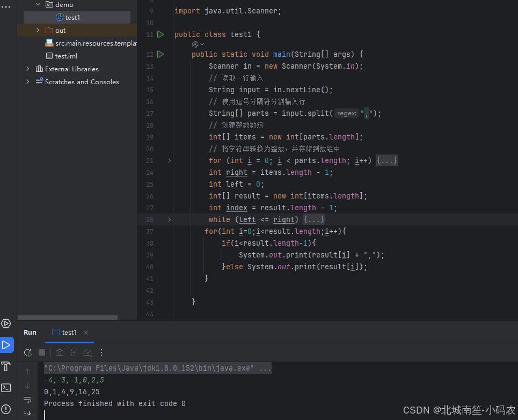The height and width of the screenshot is (420, 518).
Task: Click the 'index' variable on line 27
Action: 237,208
